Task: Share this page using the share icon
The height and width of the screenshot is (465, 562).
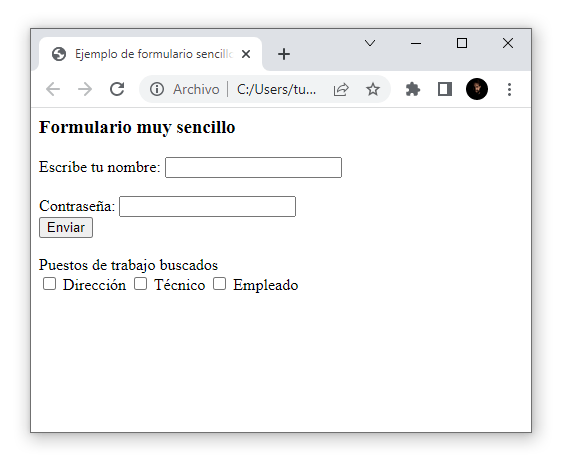Action: [x=341, y=89]
